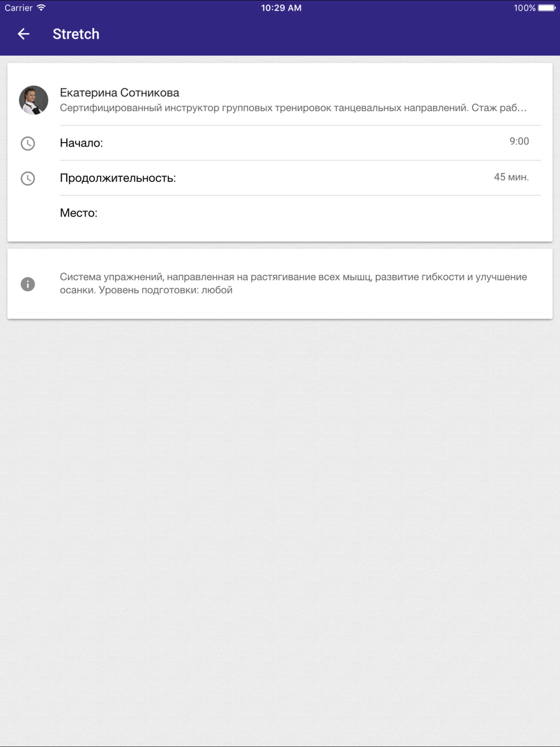The height and width of the screenshot is (747, 560).
Task: Tap the back arrow icon
Action: click(x=24, y=34)
